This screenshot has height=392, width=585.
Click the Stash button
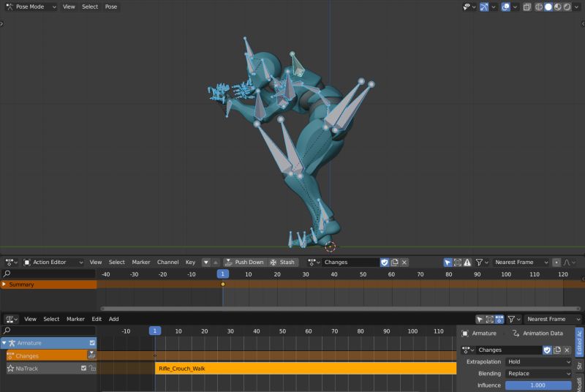click(283, 263)
